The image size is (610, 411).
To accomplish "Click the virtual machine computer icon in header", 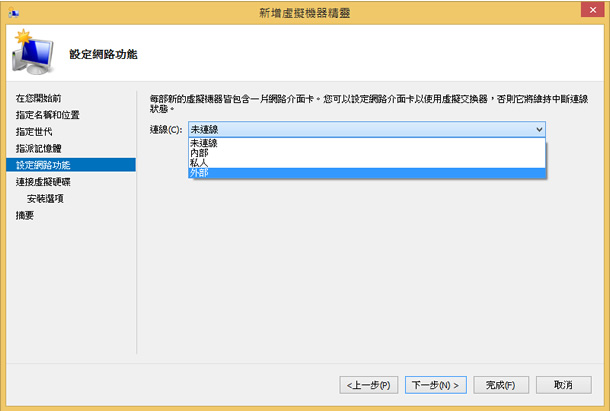I will pos(33,52).
